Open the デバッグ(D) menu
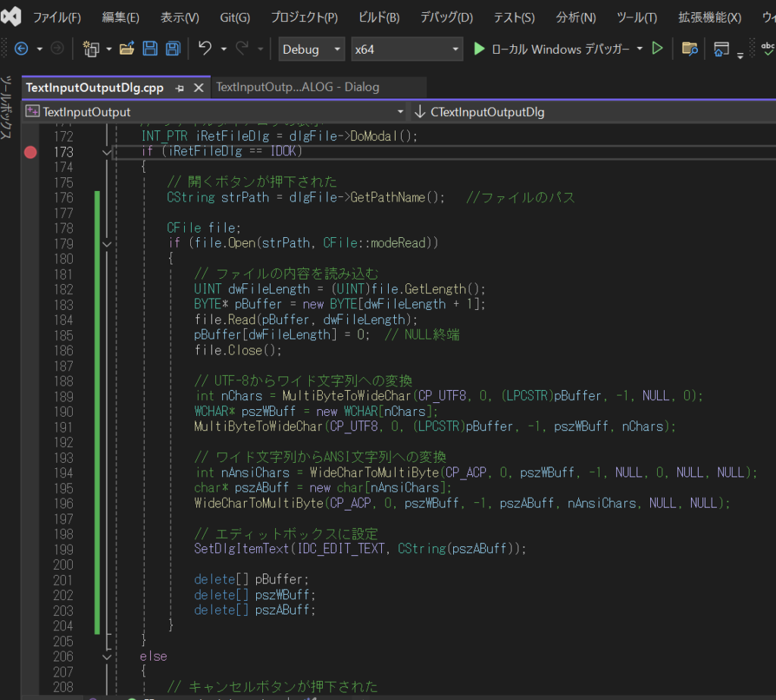This screenshot has height=700, width=776. pyautogui.click(x=446, y=17)
